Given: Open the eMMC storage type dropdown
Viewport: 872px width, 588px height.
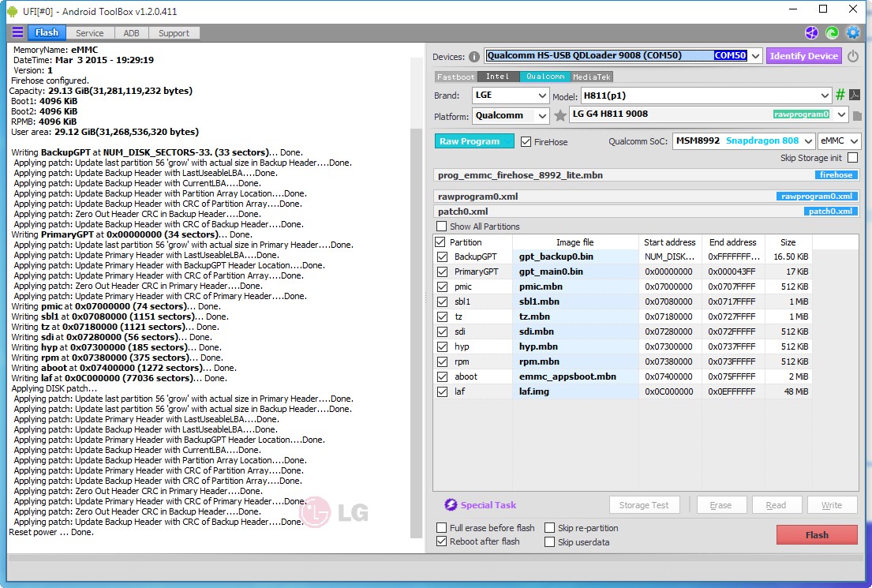Looking at the screenshot, I should click(839, 140).
